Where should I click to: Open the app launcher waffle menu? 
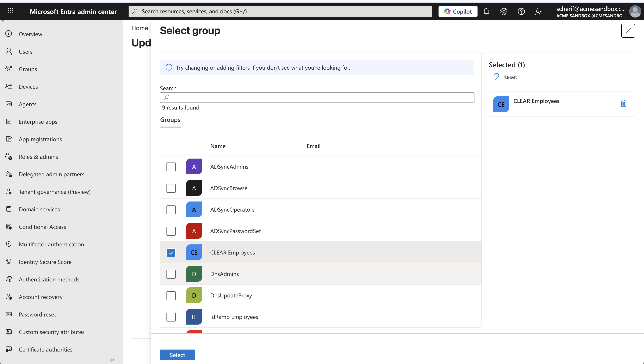pyautogui.click(x=11, y=11)
